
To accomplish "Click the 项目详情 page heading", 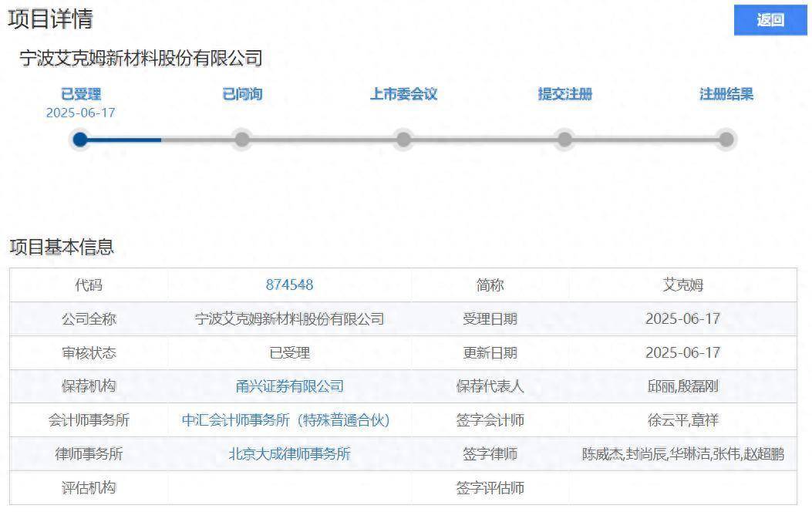I will click(50, 19).
